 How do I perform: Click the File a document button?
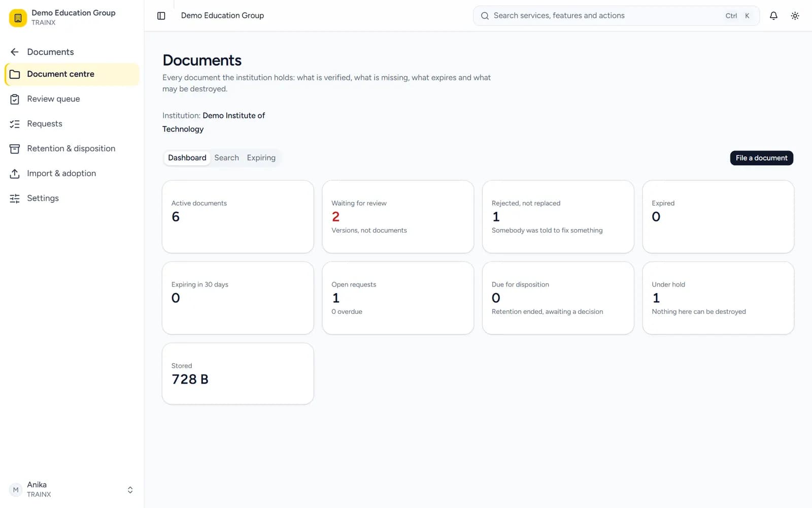(761, 158)
